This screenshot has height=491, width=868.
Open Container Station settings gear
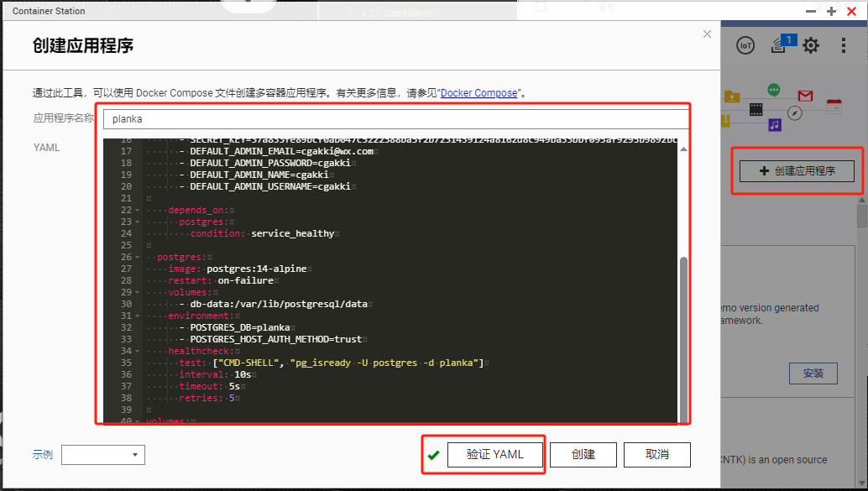[x=811, y=45]
